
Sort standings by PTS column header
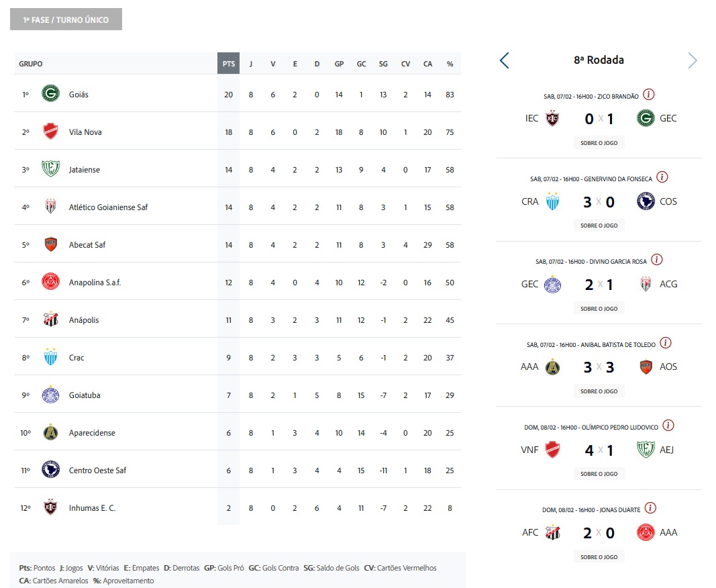228,64
